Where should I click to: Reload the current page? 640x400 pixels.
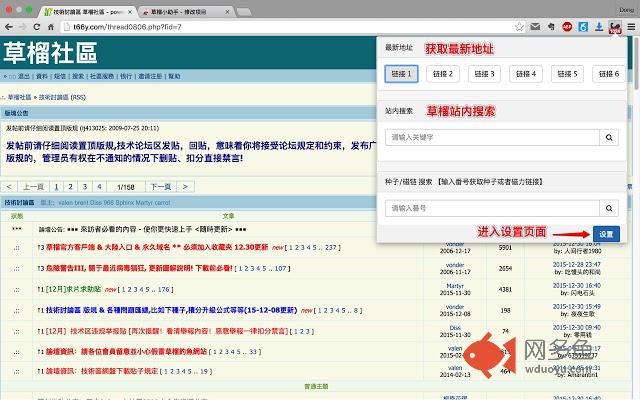(x=37, y=27)
